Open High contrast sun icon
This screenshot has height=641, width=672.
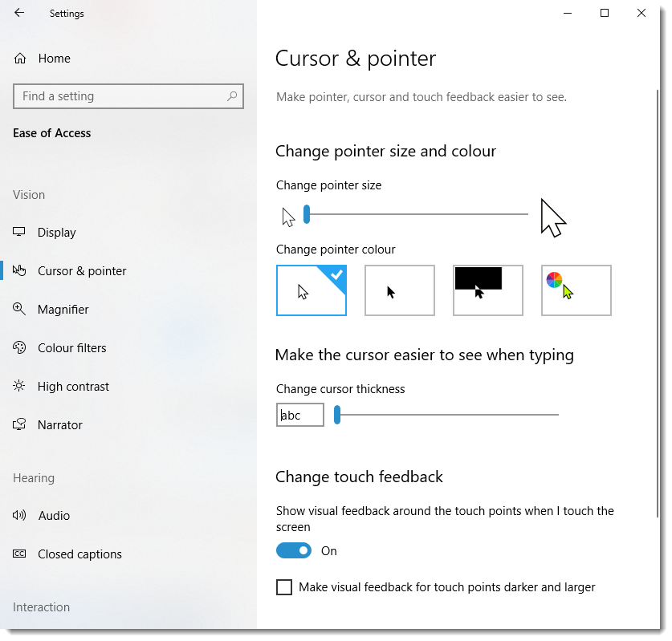click(19, 387)
